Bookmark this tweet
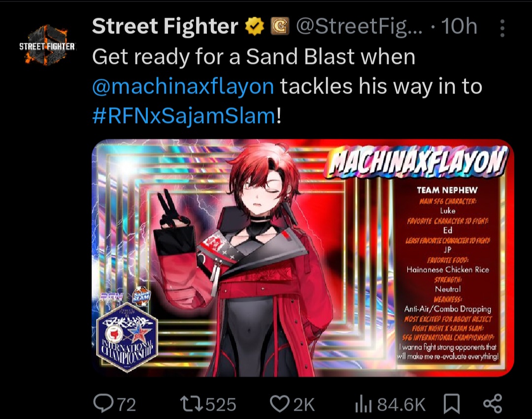The width and height of the screenshot is (532, 419). coord(452,404)
